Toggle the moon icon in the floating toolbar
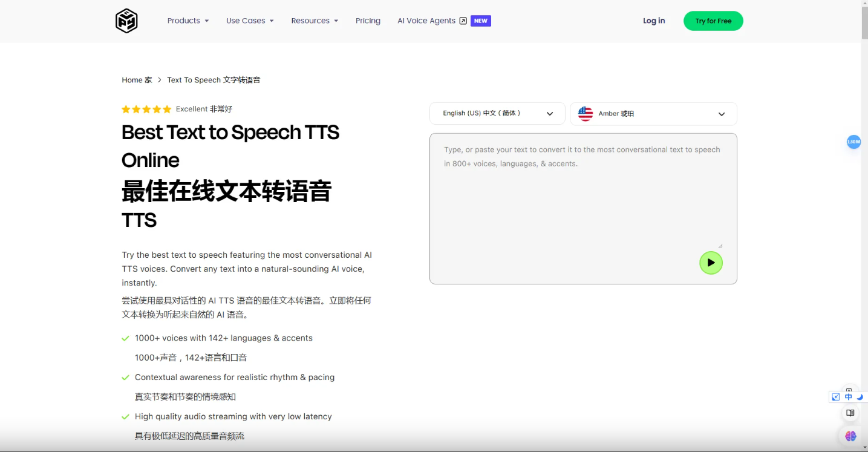The width and height of the screenshot is (868, 452). coord(860,397)
